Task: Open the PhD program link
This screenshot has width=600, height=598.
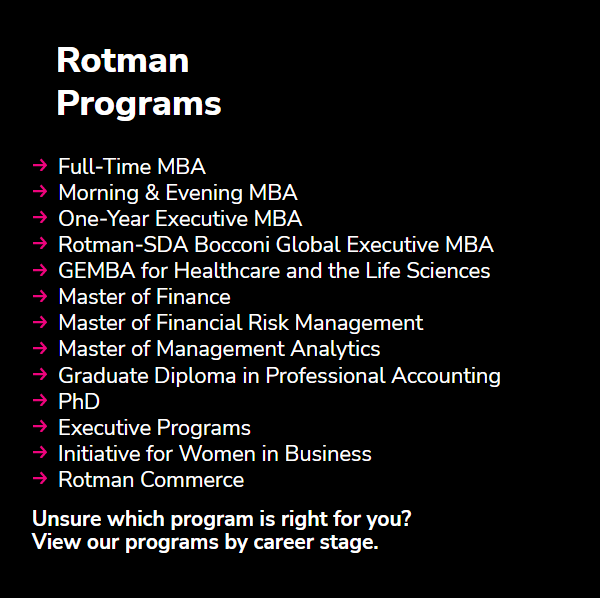Action: (79, 401)
